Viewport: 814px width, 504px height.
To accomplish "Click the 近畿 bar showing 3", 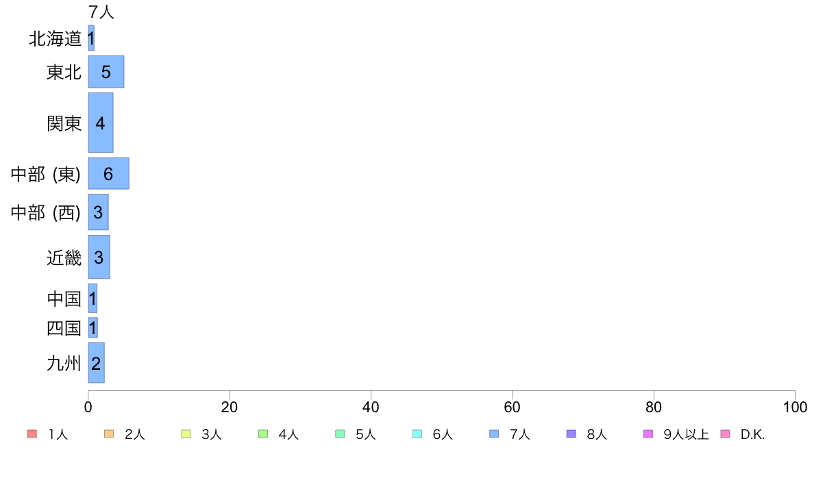I will (x=99, y=257).
